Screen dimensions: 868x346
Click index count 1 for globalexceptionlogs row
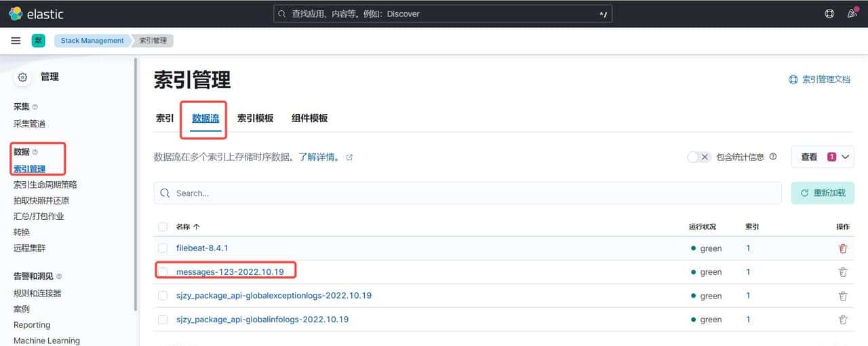(748, 296)
